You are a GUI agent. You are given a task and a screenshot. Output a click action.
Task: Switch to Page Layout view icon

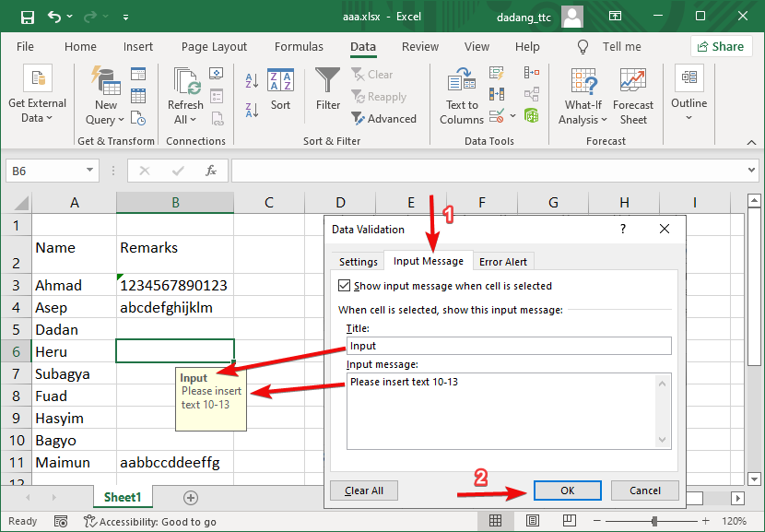tap(533, 521)
